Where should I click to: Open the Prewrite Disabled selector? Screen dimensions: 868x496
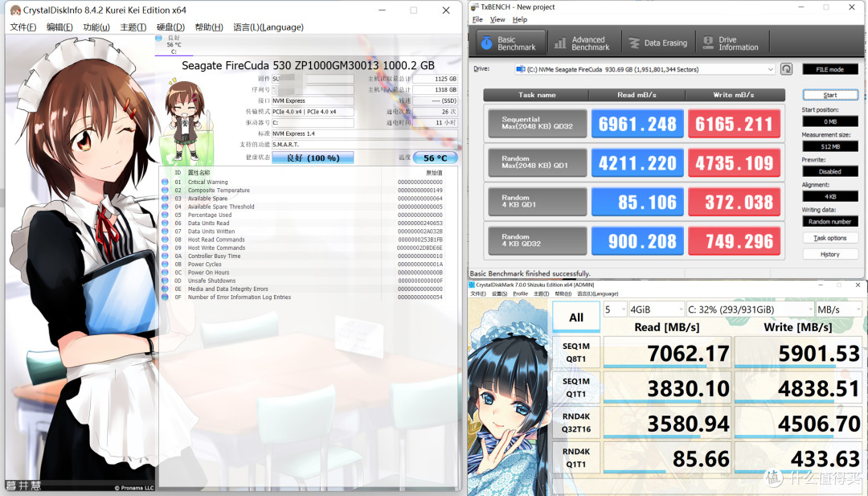point(829,171)
